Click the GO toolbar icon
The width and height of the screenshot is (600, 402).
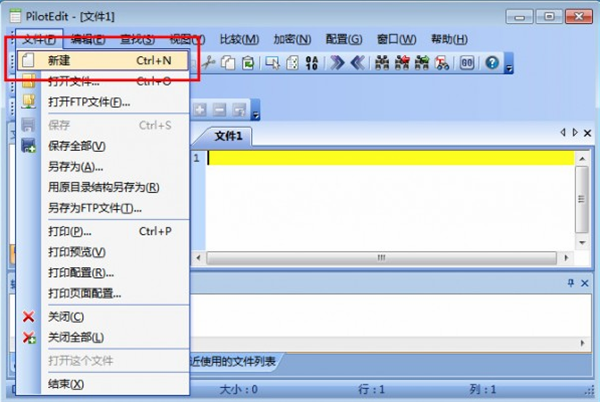[x=467, y=62]
